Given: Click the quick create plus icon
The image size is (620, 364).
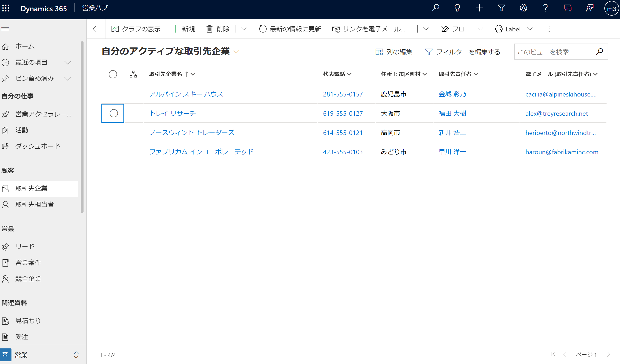Looking at the screenshot, I should coord(479,8).
